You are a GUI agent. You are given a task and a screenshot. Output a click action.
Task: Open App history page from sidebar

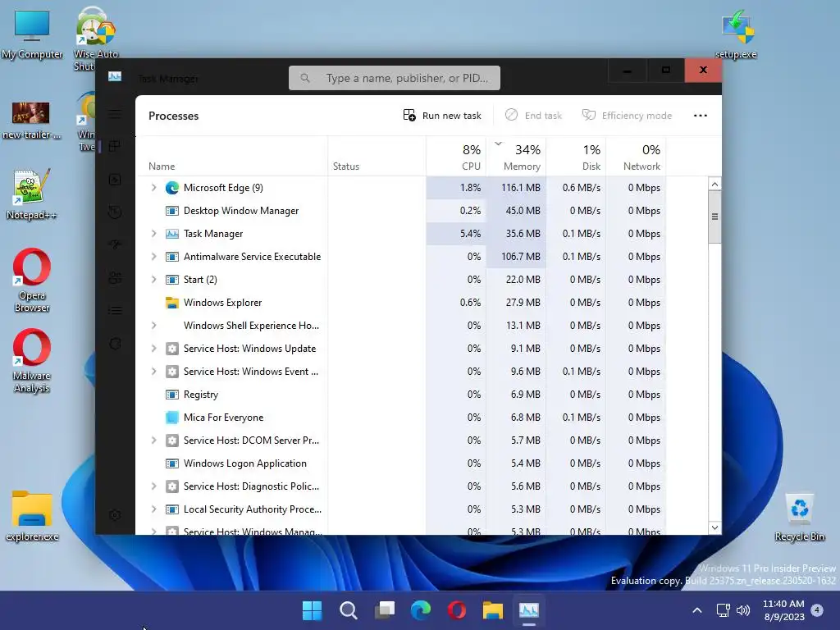click(115, 212)
